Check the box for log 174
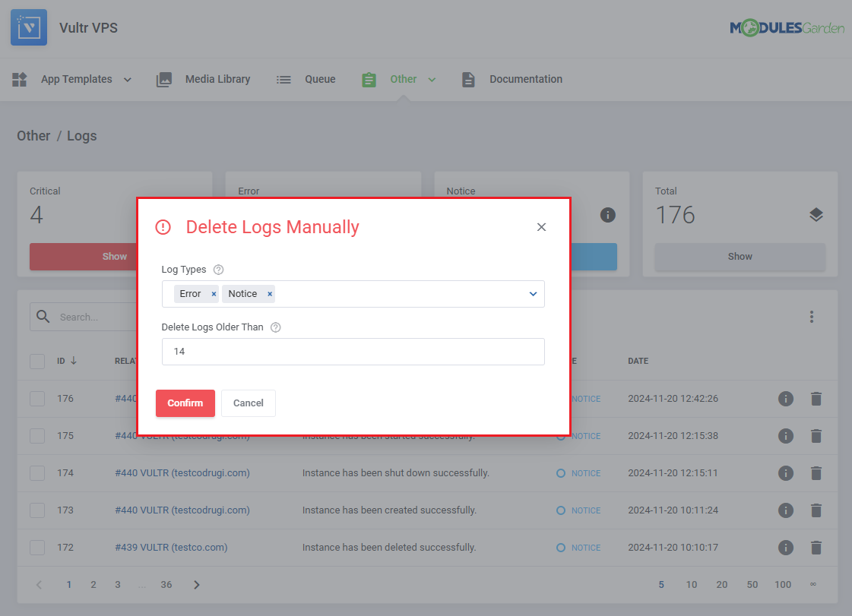This screenshot has height=616, width=852. [37, 473]
